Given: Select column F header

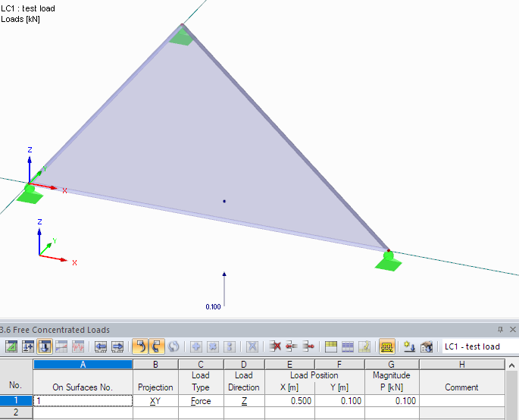Looking at the screenshot, I should pos(339,365).
